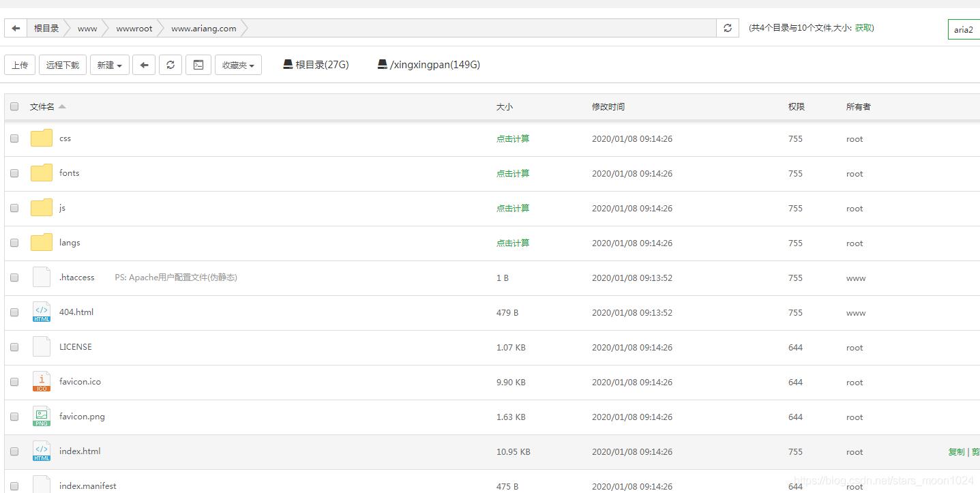Check the checkbox next to index.html
The width and height of the screenshot is (980, 493).
coord(14,451)
